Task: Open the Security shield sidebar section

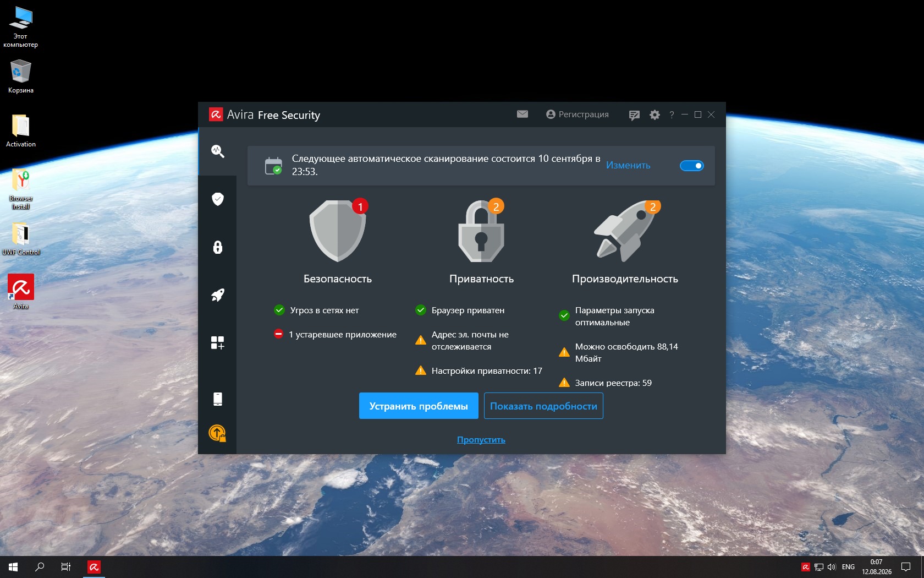Action: click(x=218, y=199)
